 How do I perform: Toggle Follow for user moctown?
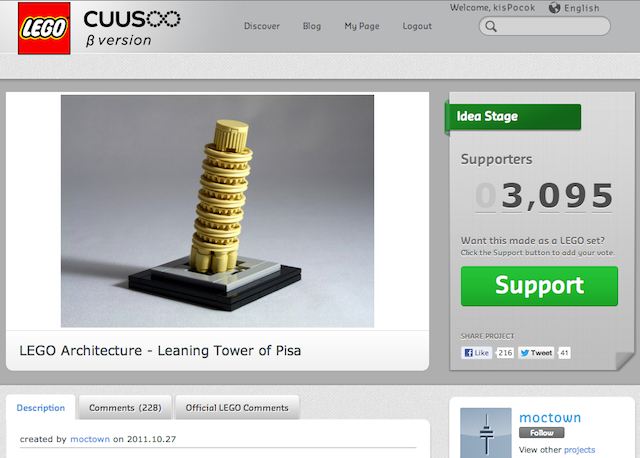pyautogui.click(x=542, y=433)
